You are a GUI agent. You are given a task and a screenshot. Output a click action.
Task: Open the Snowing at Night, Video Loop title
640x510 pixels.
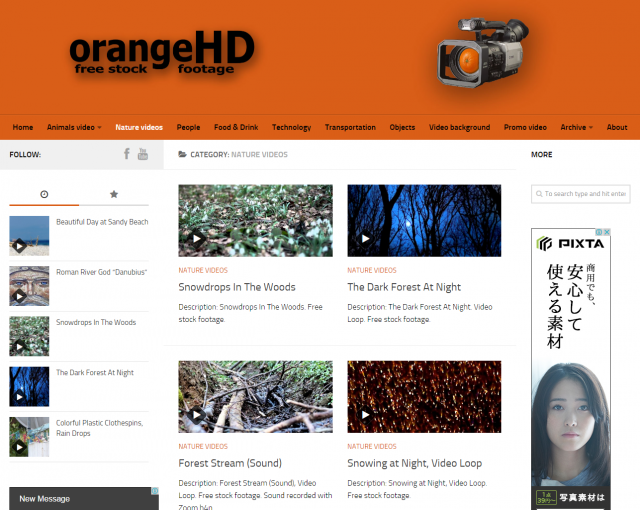414,463
